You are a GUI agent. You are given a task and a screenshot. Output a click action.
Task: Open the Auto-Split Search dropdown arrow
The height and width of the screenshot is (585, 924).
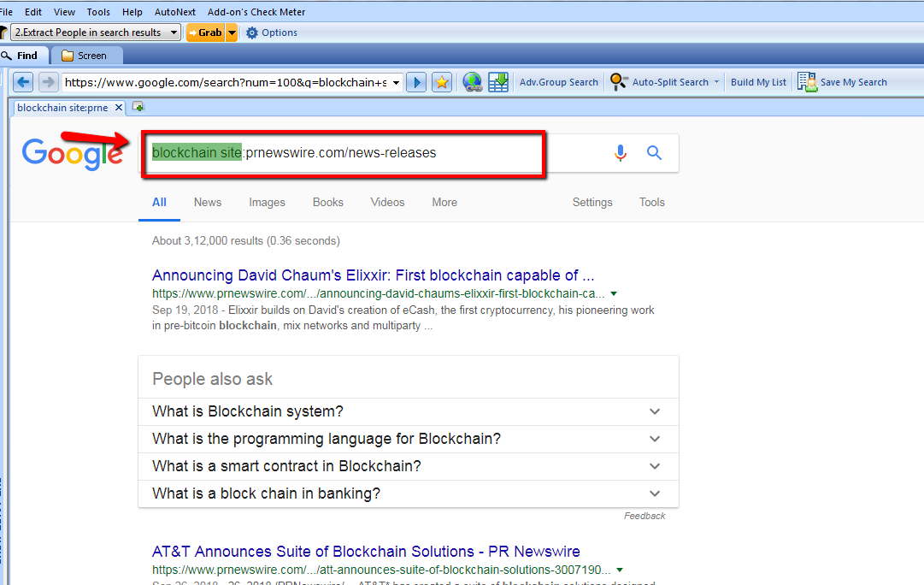coord(716,82)
